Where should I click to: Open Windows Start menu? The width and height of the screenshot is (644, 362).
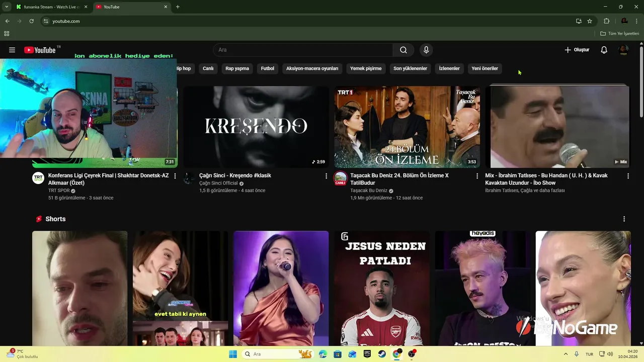pyautogui.click(x=233, y=354)
